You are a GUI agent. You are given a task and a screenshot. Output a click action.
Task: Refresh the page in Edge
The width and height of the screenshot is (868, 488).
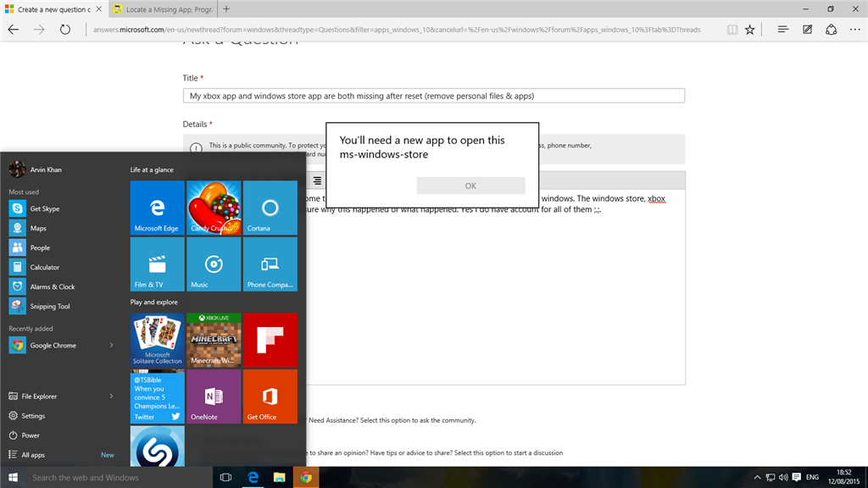point(65,30)
